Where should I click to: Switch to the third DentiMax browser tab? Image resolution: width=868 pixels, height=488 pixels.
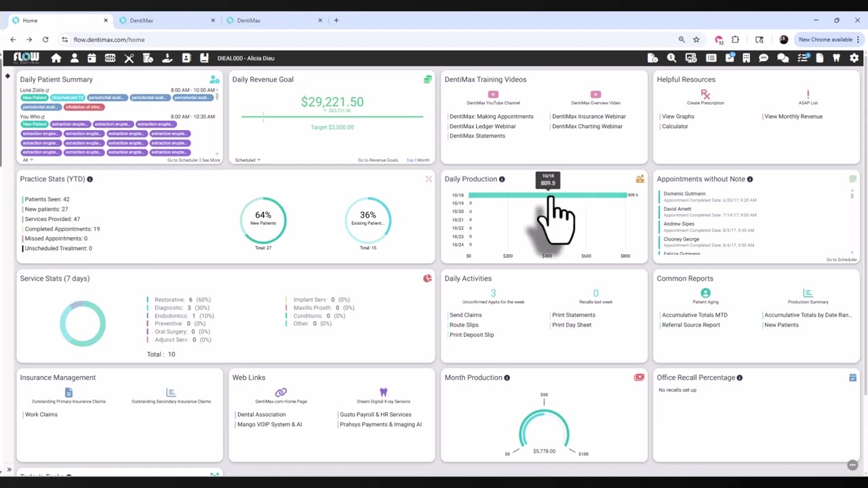pos(274,20)
